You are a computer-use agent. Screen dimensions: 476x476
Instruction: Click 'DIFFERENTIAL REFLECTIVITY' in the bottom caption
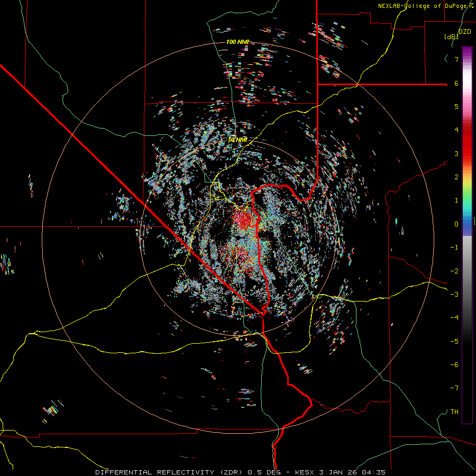[x=155, y=472]
